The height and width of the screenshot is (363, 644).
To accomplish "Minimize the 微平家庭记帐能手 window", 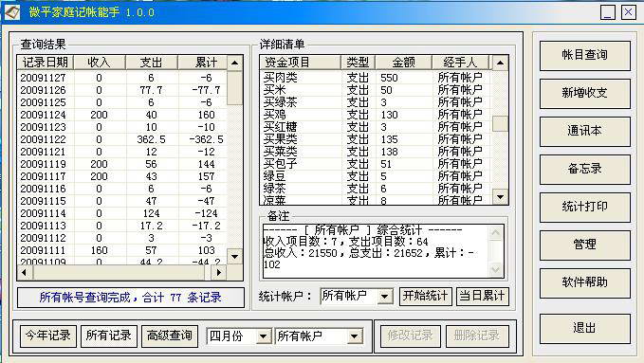I will (607, 12).
